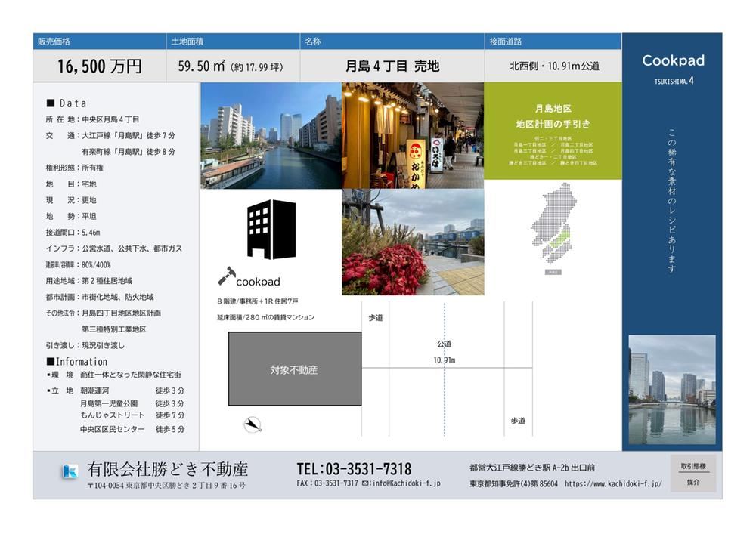Viewport: 756px width, 534px height.
Task: Click the black office building icon
Action: click(x=271, y=229)
